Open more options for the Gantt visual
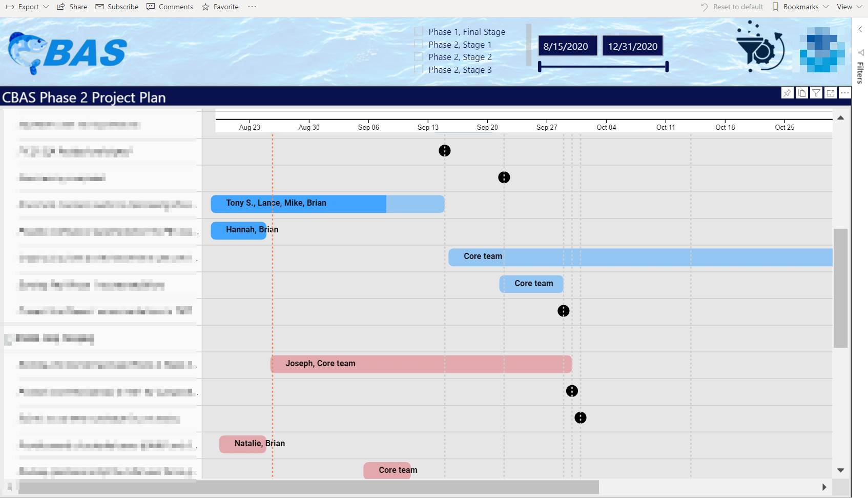This screenshot has height=498, width=868. point(845,93)
